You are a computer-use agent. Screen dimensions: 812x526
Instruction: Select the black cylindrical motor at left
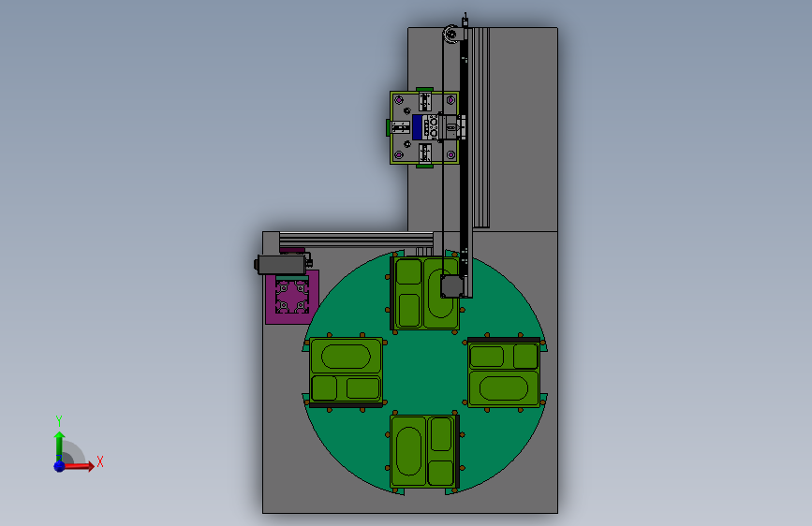click(x=282, y=265)
